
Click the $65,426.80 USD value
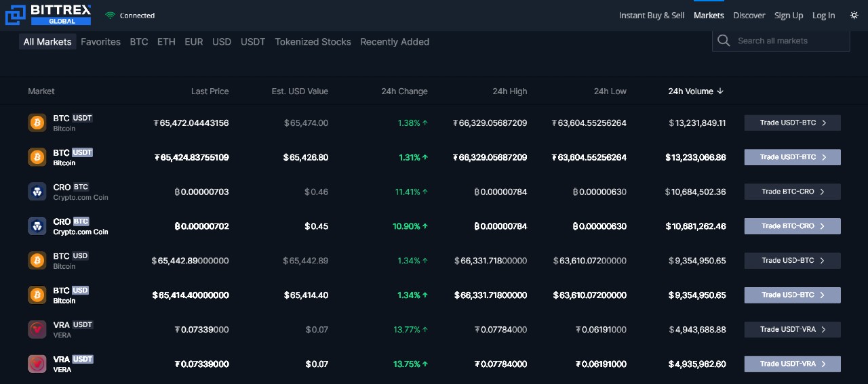(306, 158)
